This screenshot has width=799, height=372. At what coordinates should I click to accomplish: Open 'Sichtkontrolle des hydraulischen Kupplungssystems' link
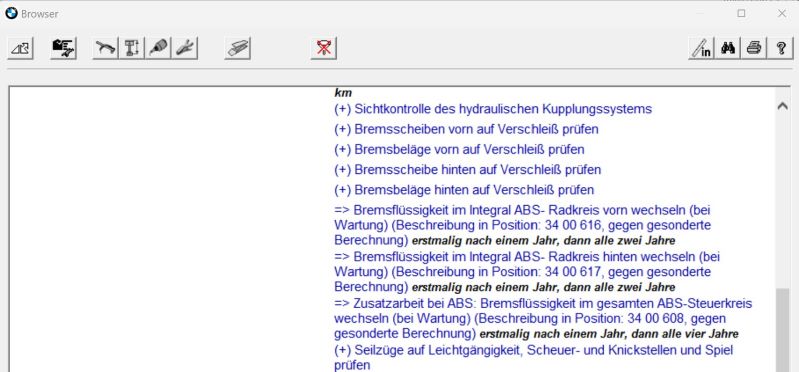coord(493,109)
